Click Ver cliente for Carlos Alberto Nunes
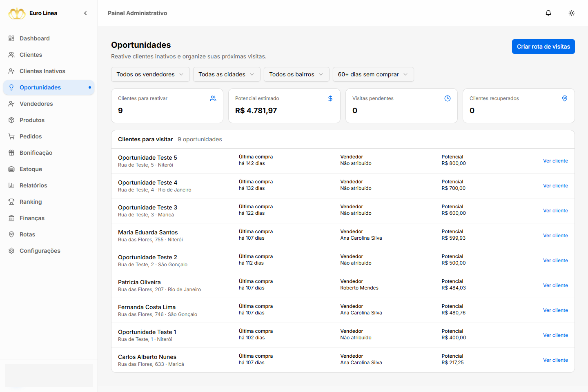Viewport: 588px width, 392px height. (555, 360)
